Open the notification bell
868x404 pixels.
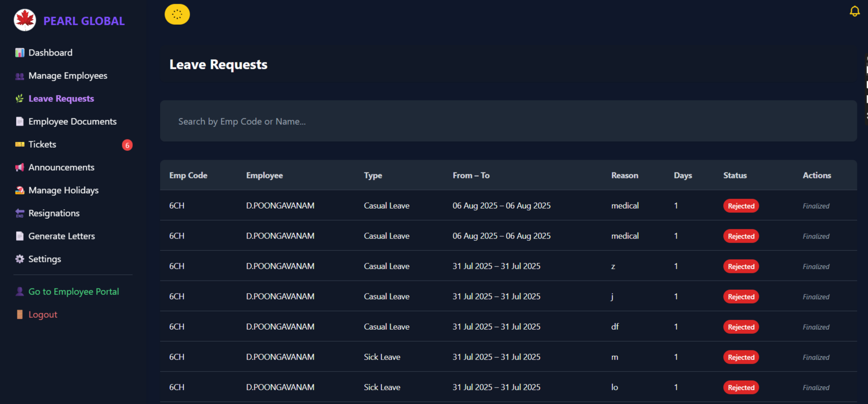click(x=854, y=11)
